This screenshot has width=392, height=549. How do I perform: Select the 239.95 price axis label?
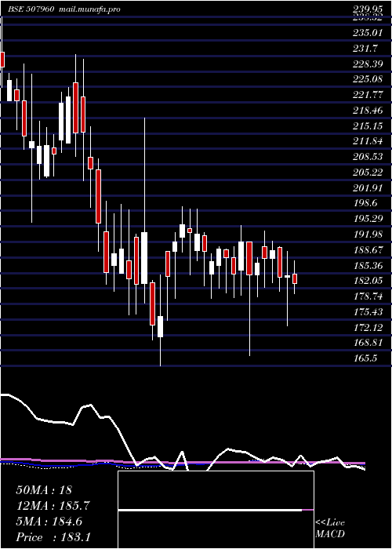tap(367, 10)
